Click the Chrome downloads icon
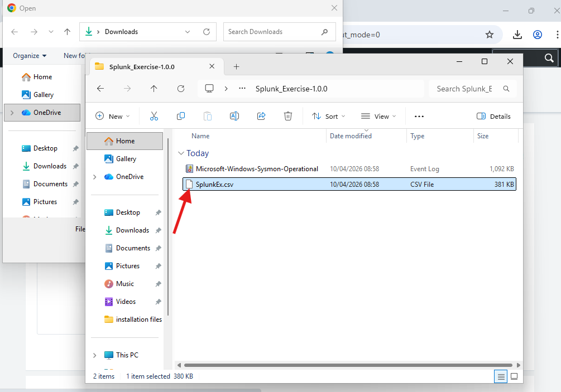Viewport: 561px width, 392px height. (517, 35)
